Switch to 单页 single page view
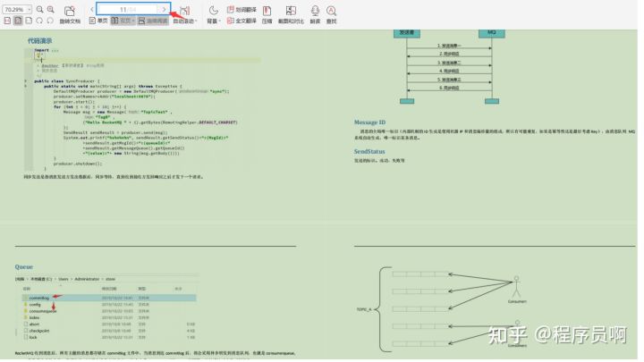The image size is (644, 362). click(98, 21)
